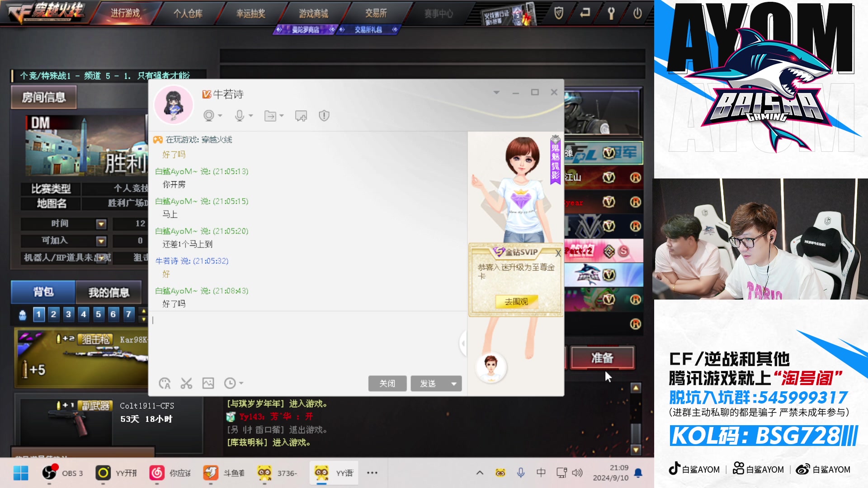This screenshot has width=868, height=488.
Task: Open the 房间信息 button
Action: click(x=44, y=97)
